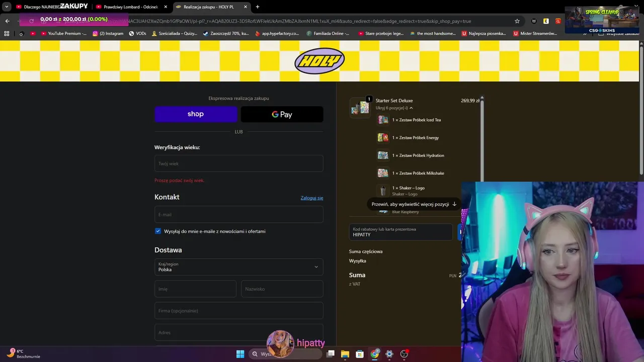The width and height of the screenshot is (644, 362).
Task: Open the app.hypefactory.co bookmark
Action: pos(277,34)
